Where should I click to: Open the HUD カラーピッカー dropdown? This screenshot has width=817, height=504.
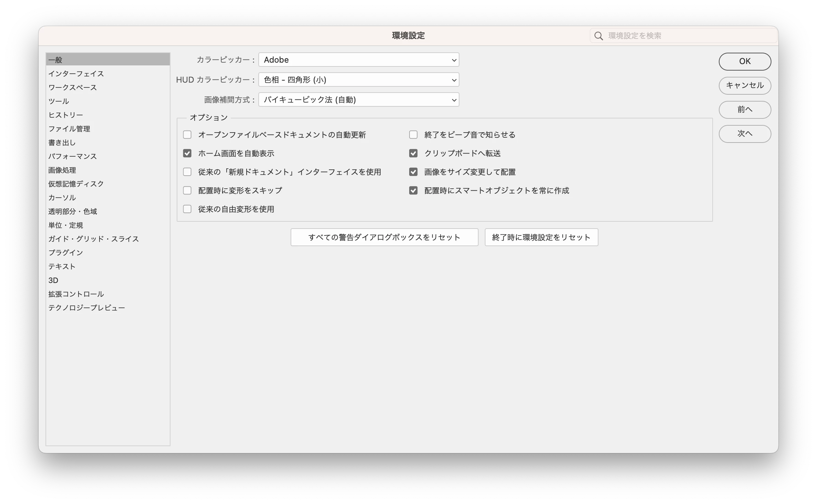tap(359, 80)
